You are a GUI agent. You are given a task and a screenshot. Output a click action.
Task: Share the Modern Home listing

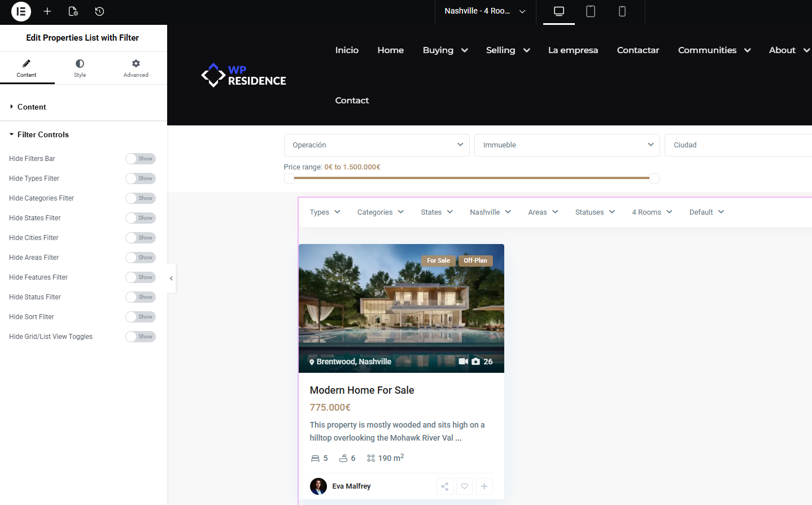coord(445,486)
